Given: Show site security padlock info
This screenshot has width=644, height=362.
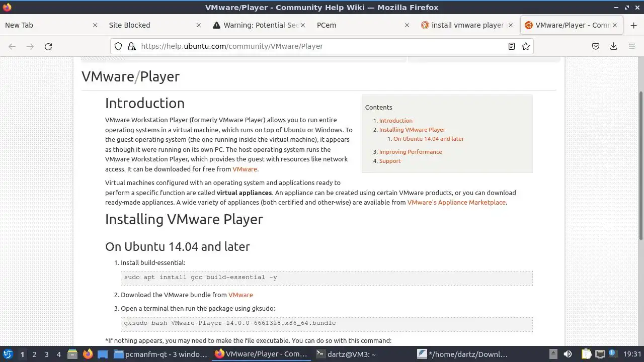Looking at the screenshot, I should click(132, 46).
